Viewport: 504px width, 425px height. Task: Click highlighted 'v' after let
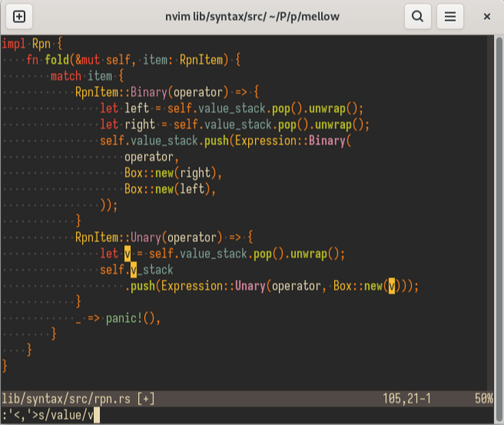tap(127, 254)
